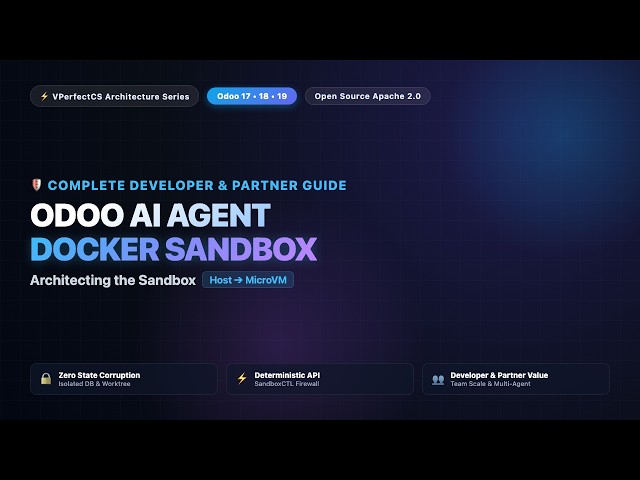This screenshot has height=480, width=640.
Task: Open the Deterministic API card
Action: (320, 379)
